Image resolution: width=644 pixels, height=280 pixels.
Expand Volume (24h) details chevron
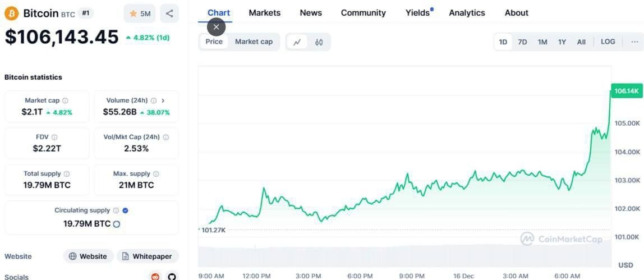pos(163,100)
